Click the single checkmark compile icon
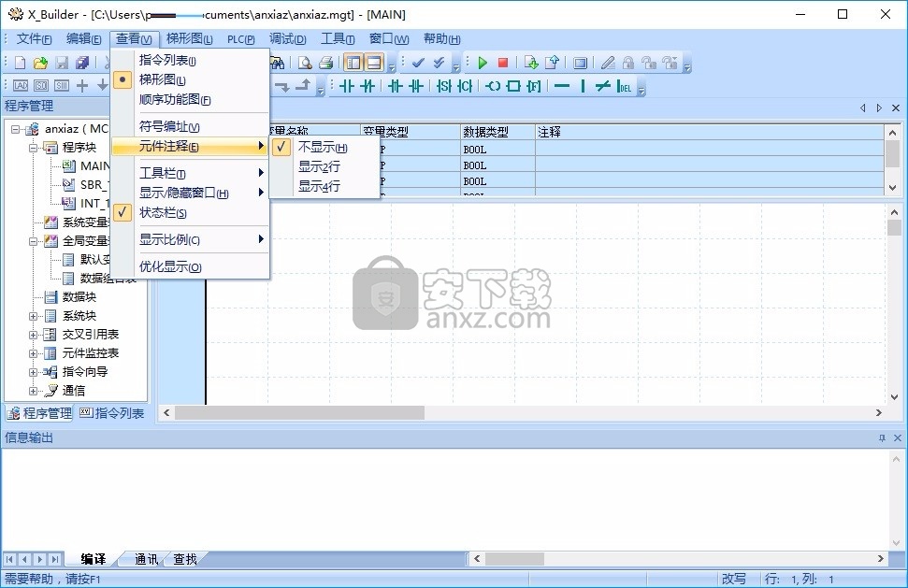This screenshot has height=588, width=908. pyautogui.click(x=418, y=63)
